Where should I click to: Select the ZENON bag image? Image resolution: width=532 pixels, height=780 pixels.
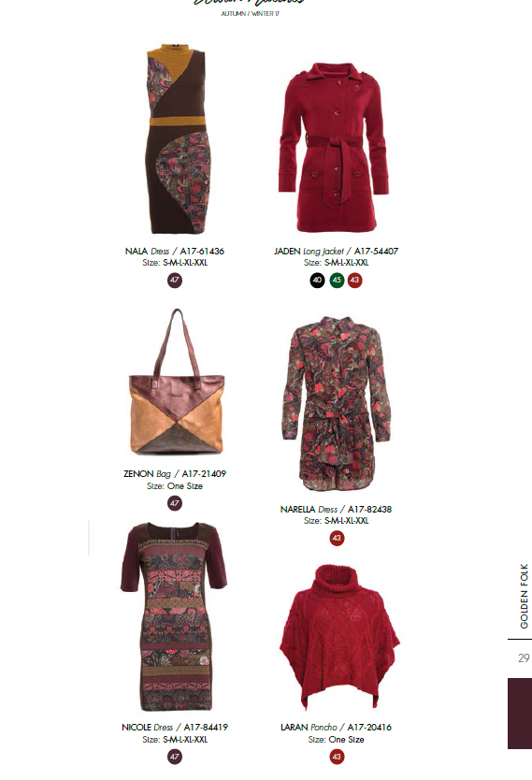click(177, 382)
